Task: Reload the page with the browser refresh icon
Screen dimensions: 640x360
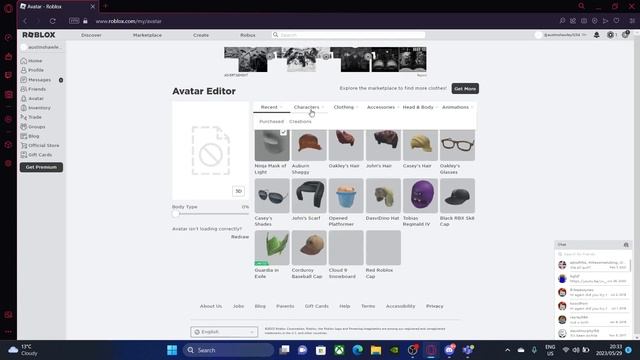Action: (53, 21)
